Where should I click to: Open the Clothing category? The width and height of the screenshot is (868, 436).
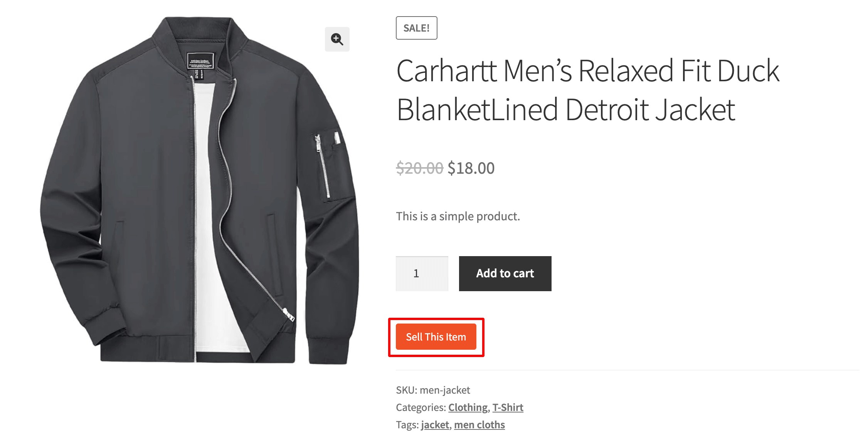[468, 407]
